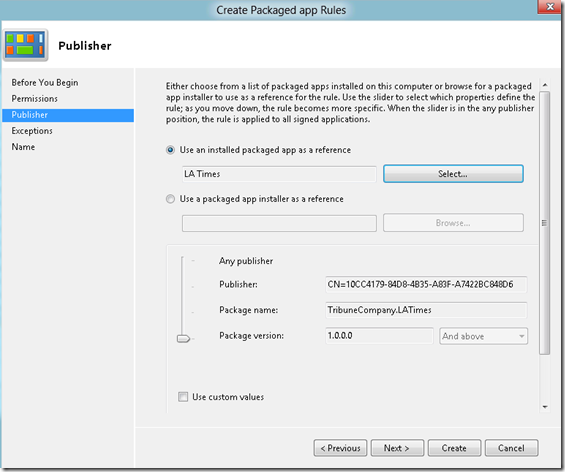Cancel the wizard

[511, 448]
